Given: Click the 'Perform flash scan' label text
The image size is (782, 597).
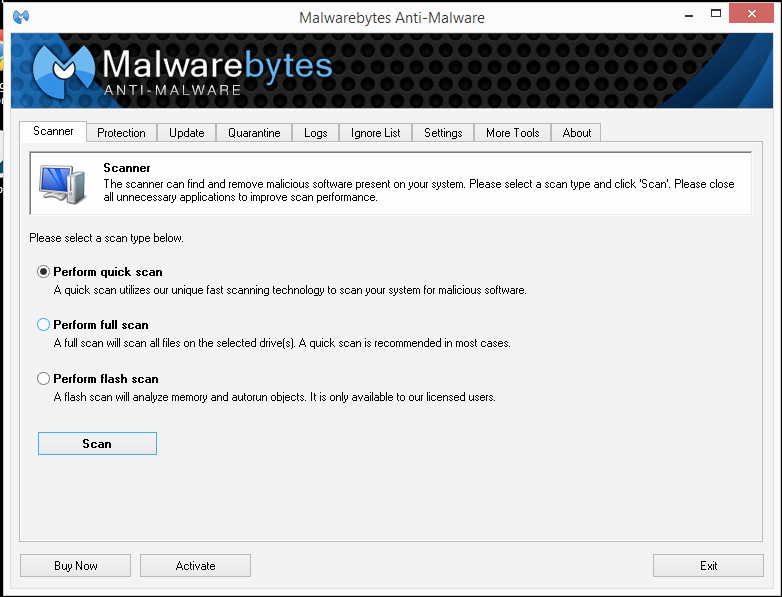Looking at the screenshot, I should click(106, 379).
